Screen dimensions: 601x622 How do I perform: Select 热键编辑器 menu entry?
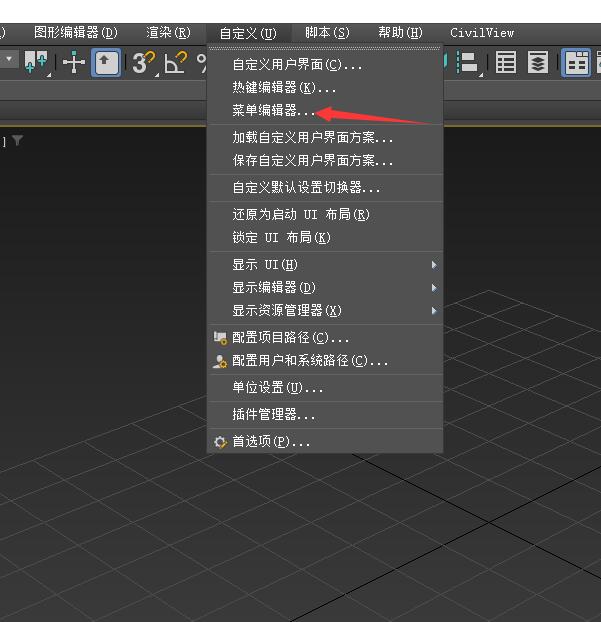284,88
